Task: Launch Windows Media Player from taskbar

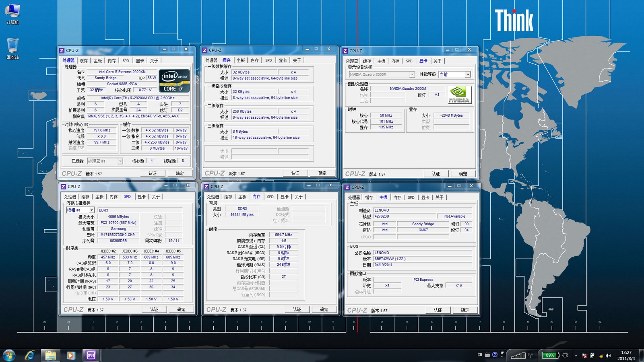Action: pos(70,355)
